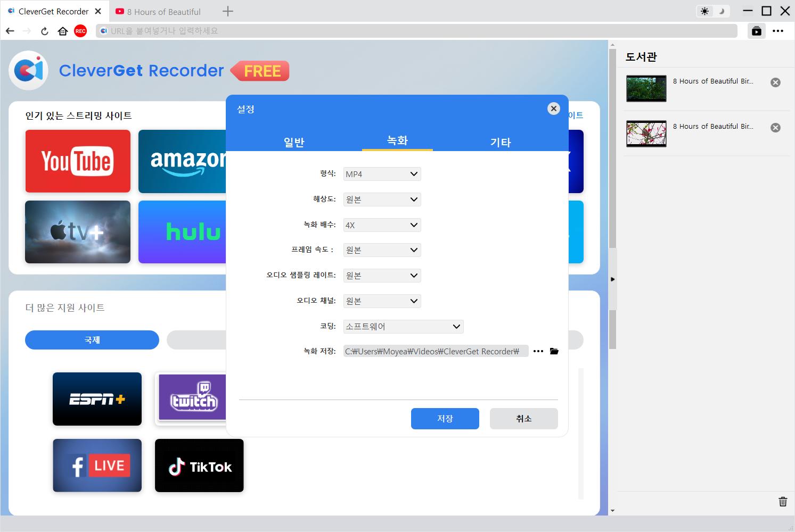The height and width of the screenshot is (532, 795).
Task: Open the recording save folder icon
Action: pyautogui.click(x=554, y=351)
